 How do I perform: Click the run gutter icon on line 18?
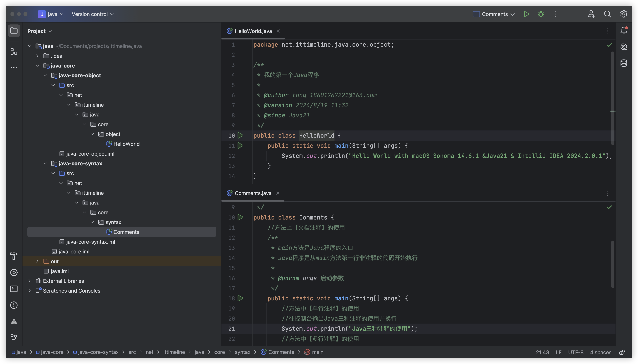point(240,298)
